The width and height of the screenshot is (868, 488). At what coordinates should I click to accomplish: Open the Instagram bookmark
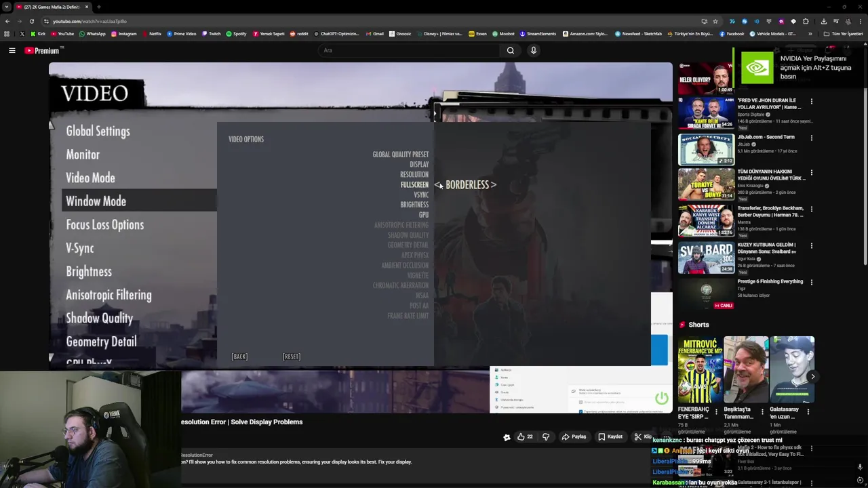point(123,34)
